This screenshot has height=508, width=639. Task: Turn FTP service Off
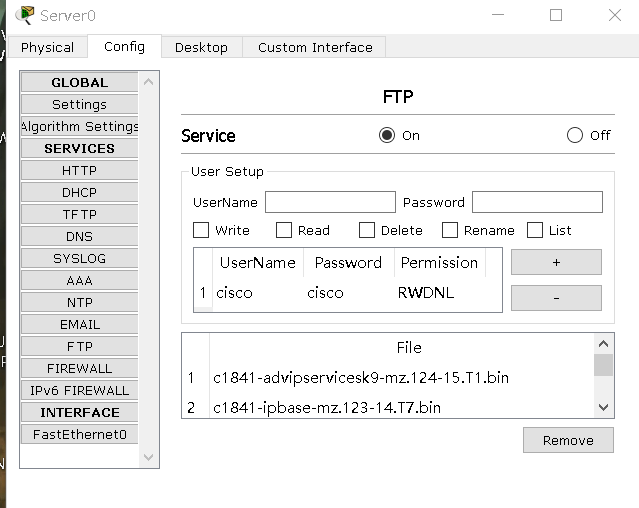pos(574,136)
